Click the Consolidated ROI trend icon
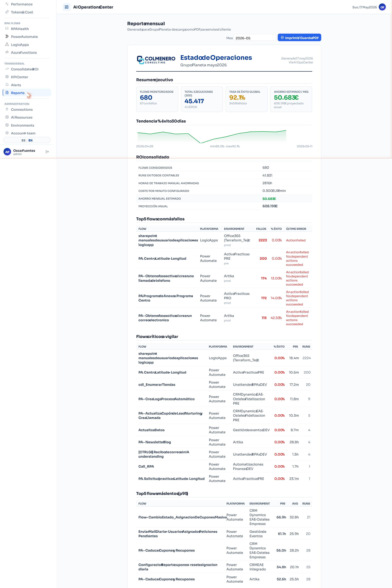Image resolution: width=392 pixels, height=588 pixels. [x=7, y=69]
